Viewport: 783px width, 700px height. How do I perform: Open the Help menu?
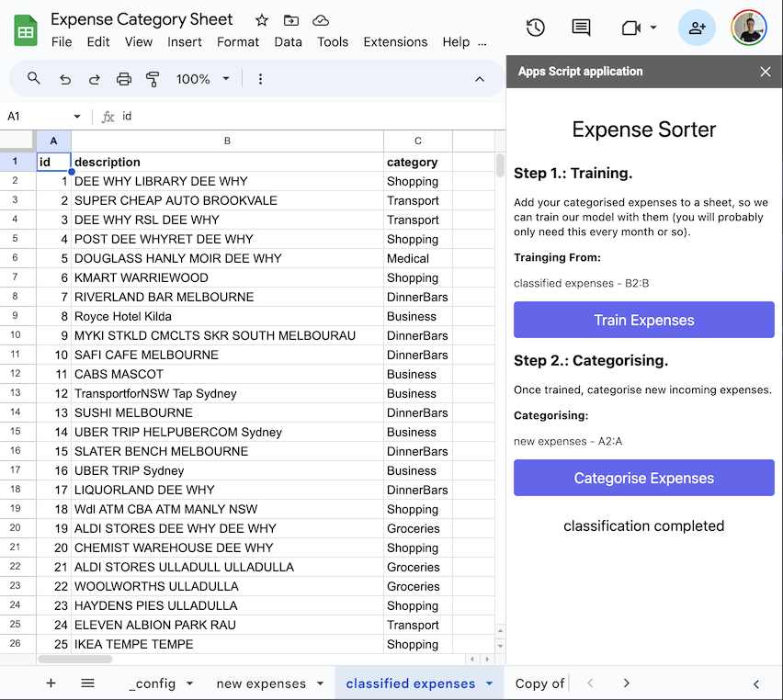click(x=456, y=42)
